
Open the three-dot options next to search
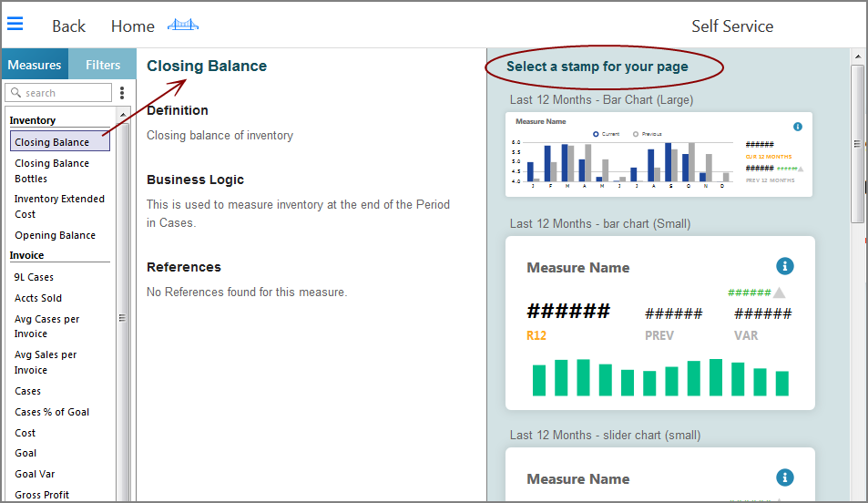click(x=122, y=93)
